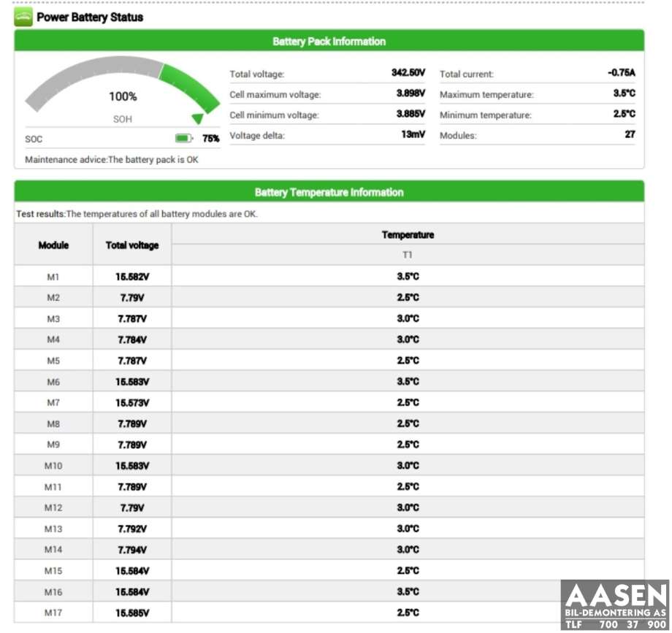Image resolution: width=672 pixels, height=633 pixels.
Task: Select module M1 row
Action: coord(329,276)
